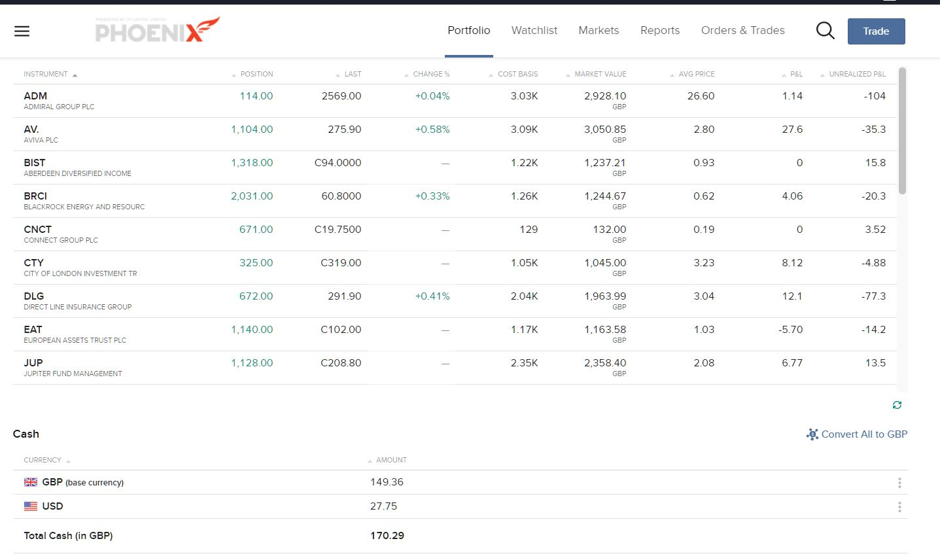Viewport: 940px width, 560px height.
Task: Select the AV. Aviva instrument
Action: (x=455, y=134)
